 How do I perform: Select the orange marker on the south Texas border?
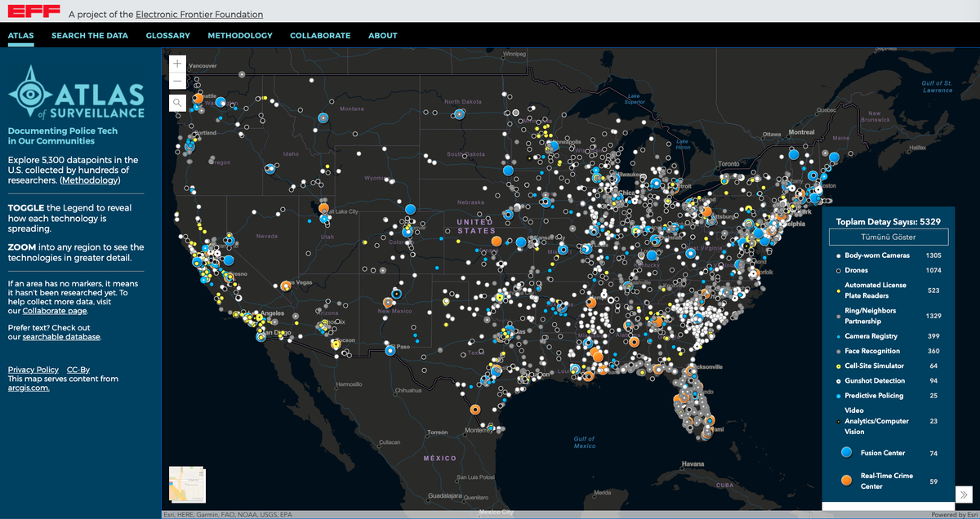click(475, 410)
